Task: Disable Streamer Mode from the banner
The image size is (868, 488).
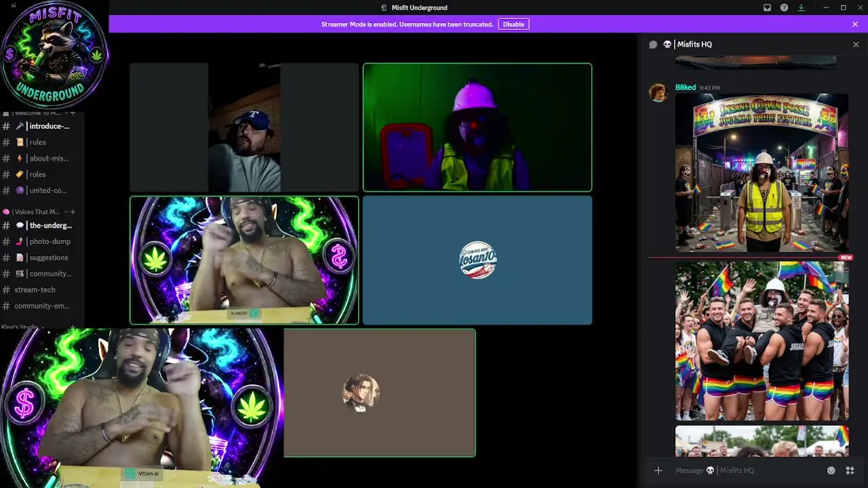Action: (513, 24)
